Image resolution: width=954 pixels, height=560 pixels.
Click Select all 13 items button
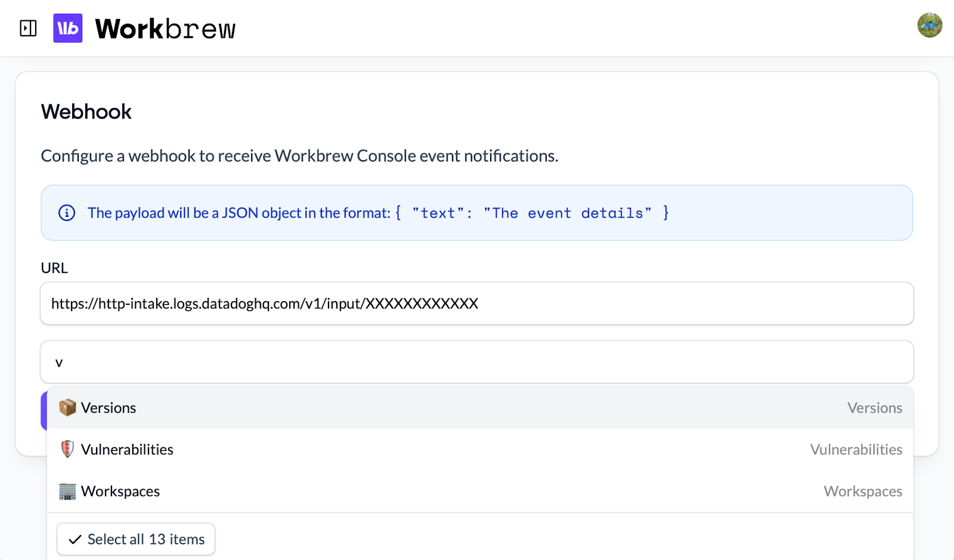click(136, 539)
